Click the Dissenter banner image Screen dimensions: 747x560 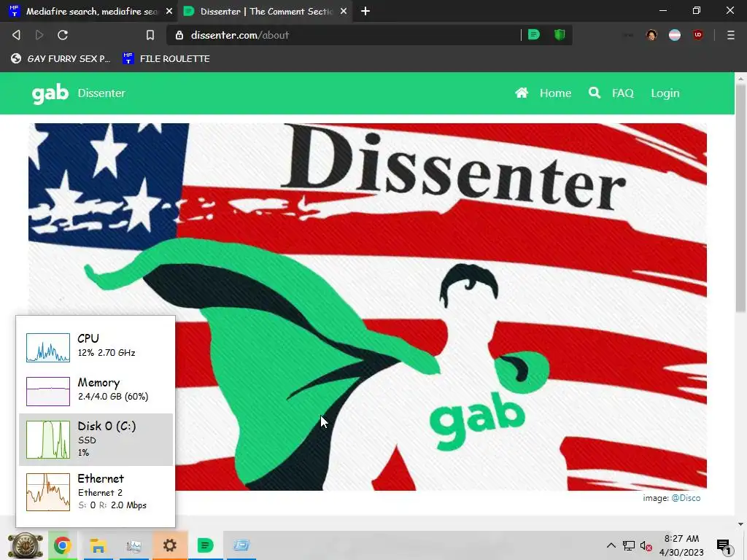(x=368, y=307)
